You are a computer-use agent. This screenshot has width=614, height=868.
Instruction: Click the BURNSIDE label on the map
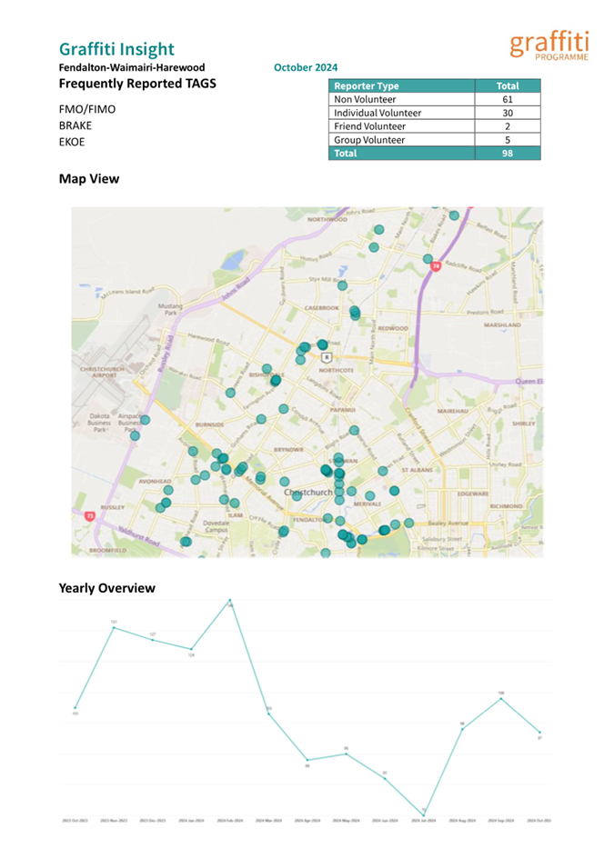point(209,424)
